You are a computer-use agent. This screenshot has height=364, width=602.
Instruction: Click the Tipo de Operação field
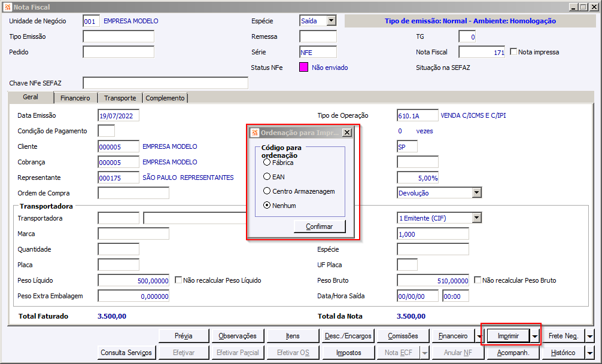pos(418,115)
